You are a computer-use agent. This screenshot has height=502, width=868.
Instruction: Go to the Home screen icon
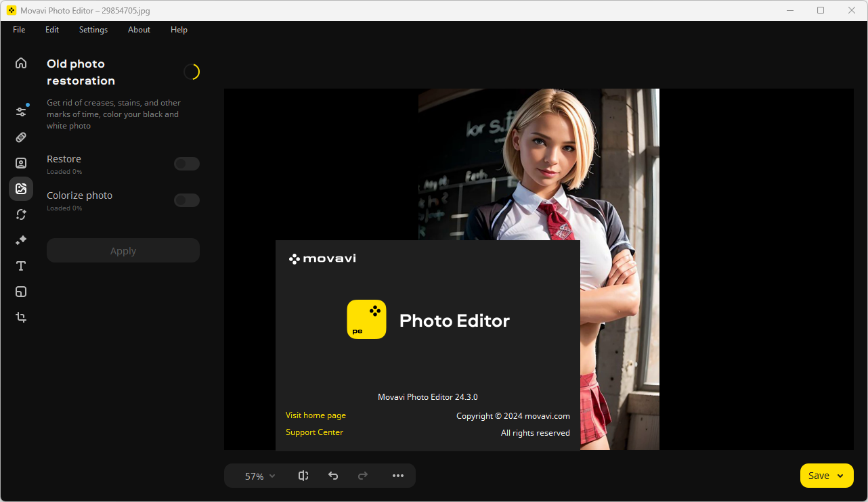click(21, 63)
